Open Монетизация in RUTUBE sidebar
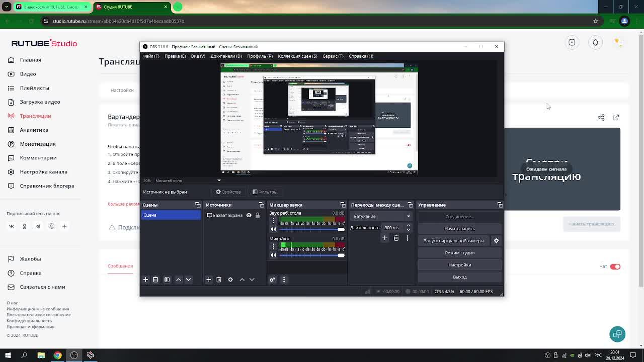Viewport: 644px width, 362px height. click(x=38, y=144)
